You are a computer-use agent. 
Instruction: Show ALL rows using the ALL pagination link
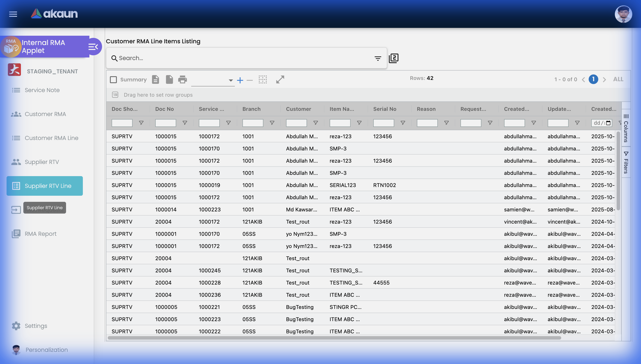click(x=618, y=79)
